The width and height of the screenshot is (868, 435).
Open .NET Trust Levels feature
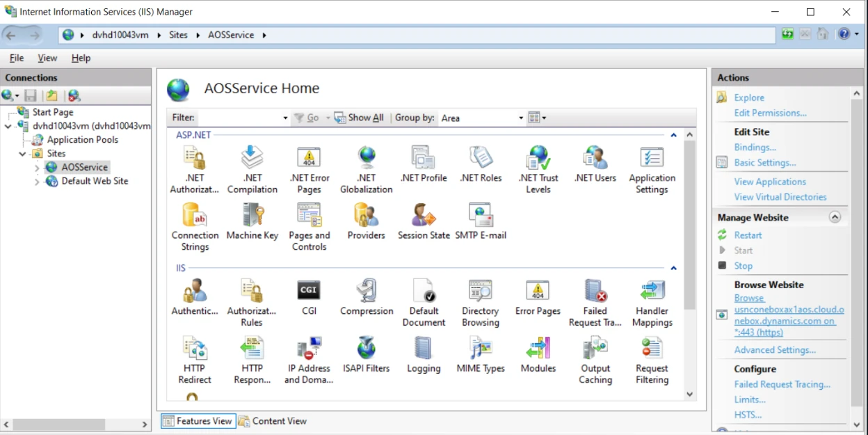[538, 169]
